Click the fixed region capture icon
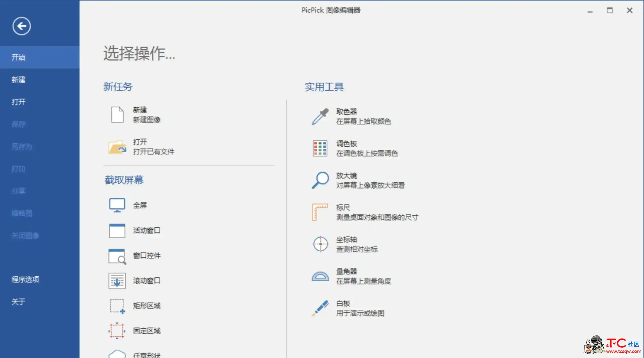644x358 pixels. pyautogui.click(x=117, y=331)
